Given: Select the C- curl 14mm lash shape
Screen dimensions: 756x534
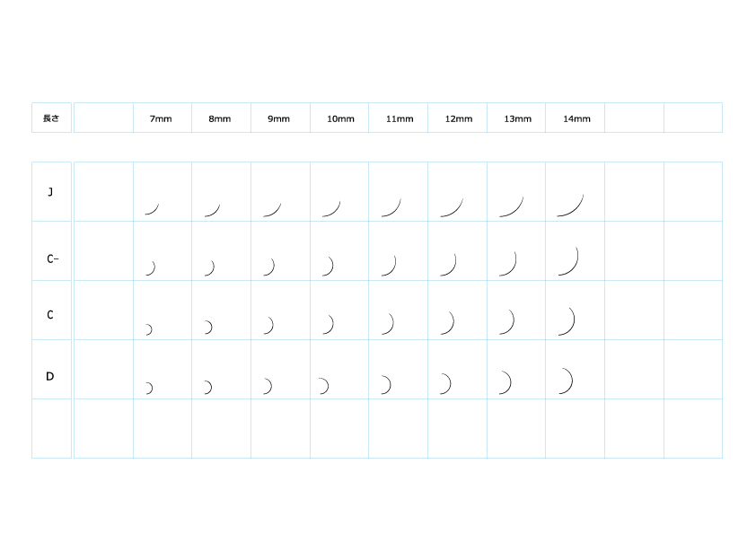Looking at the screenshot, I should 569,261.
